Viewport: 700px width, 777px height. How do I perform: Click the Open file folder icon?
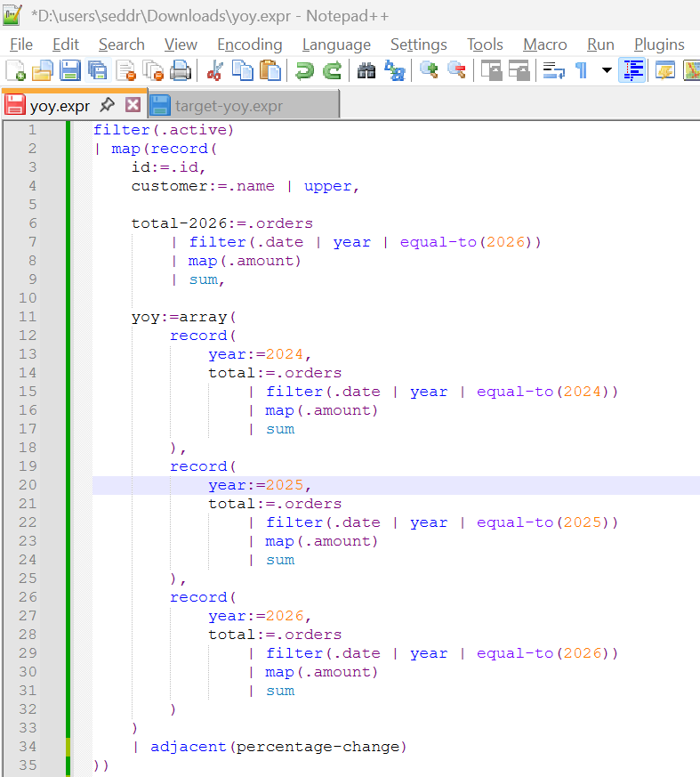point(43,70)
